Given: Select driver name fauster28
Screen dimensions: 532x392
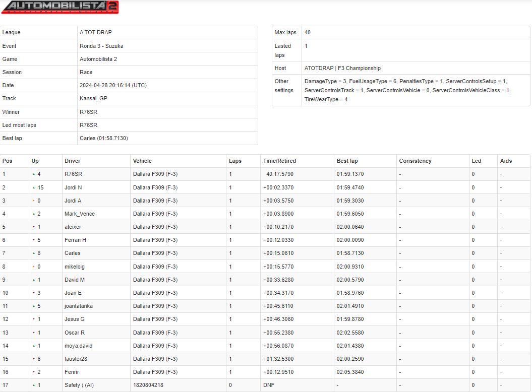Looking at the screenshot, I should 76,359.
